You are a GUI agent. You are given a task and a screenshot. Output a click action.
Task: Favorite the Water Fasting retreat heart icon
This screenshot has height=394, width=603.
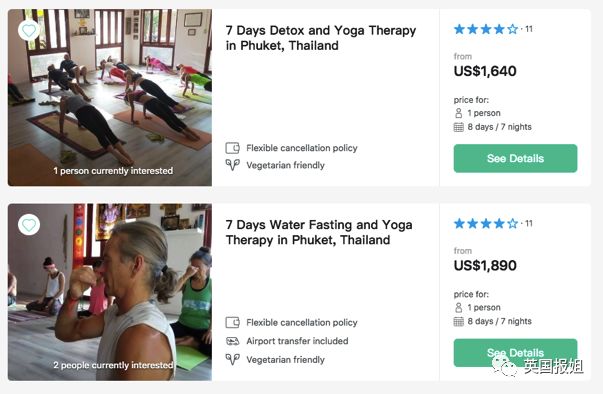pos(29,224)
